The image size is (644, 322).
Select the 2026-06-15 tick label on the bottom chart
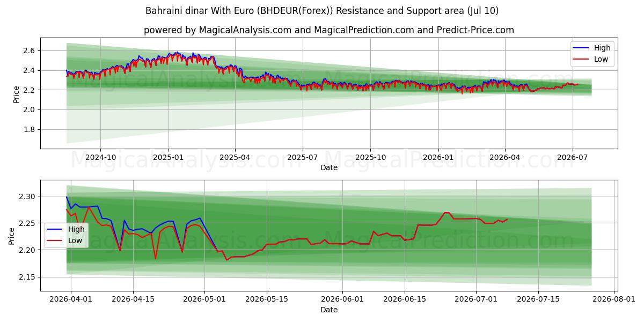point(405,299)
